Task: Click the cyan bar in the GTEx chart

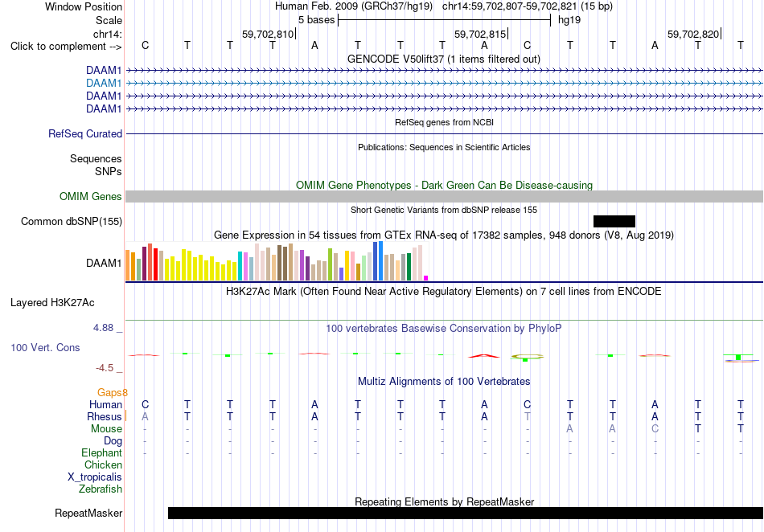Action: [240, 266]
